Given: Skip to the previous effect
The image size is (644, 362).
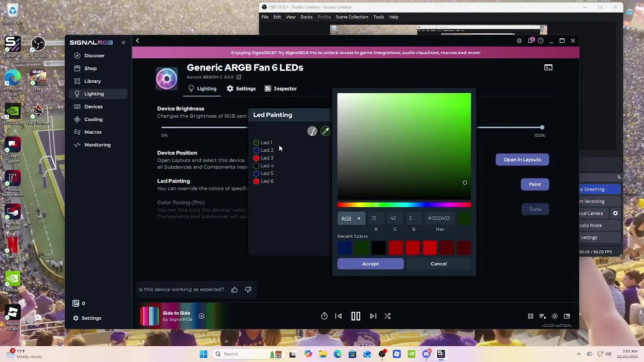Looking at the screenshot, I should (x=339, y=316).
